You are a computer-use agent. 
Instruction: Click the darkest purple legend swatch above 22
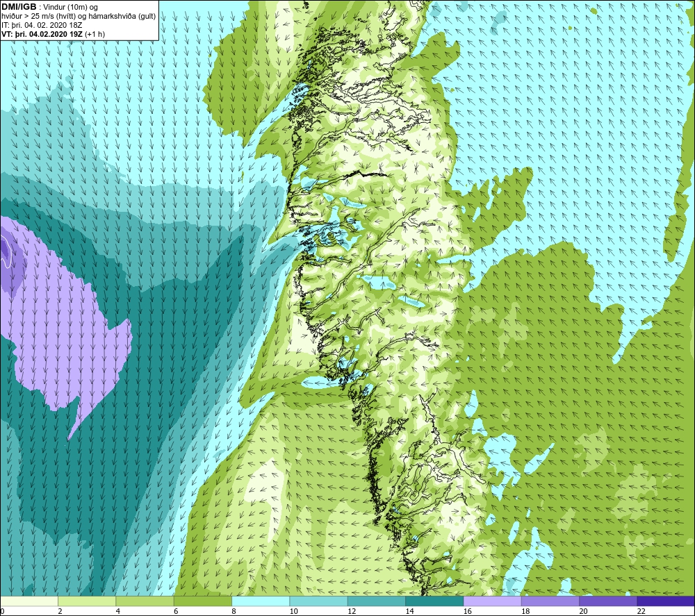click(666, 601)
